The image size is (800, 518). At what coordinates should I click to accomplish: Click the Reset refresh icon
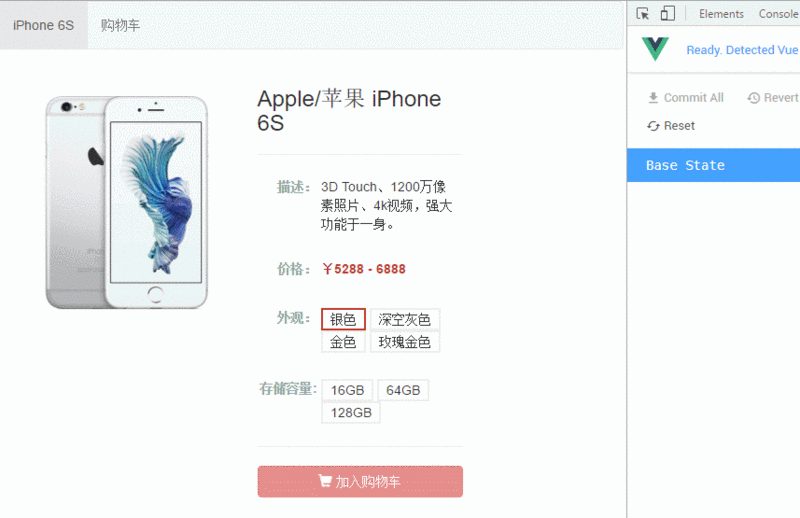[x=653, y=126]
